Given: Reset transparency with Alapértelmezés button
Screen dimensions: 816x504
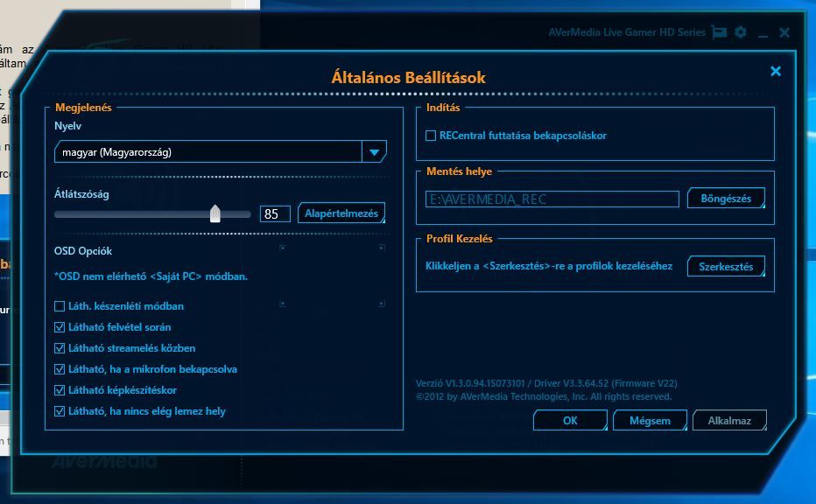Looking at the screenshot, I should click(341, 213).
